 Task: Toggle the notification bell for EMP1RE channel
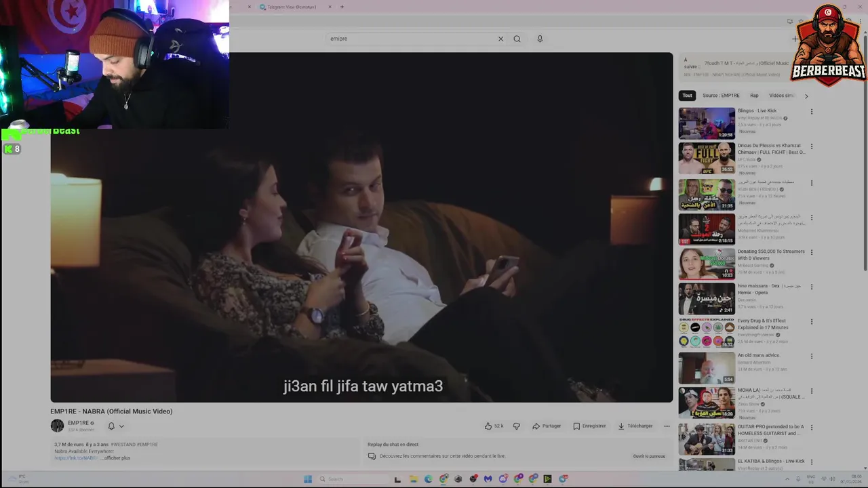click(x=111, y=426)
